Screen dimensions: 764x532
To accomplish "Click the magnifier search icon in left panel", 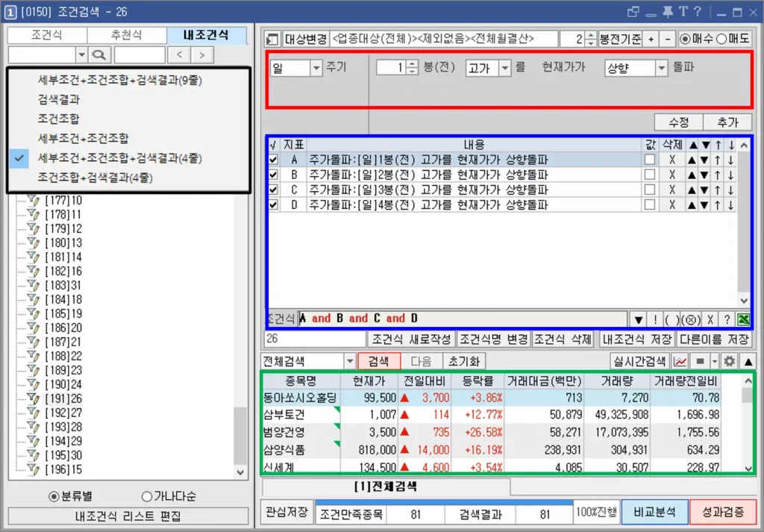I will click(100, 55).
